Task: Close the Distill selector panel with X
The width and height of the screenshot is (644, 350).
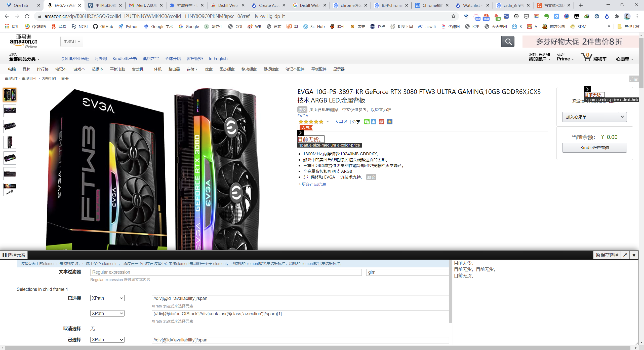Action: tap(634, 255)
